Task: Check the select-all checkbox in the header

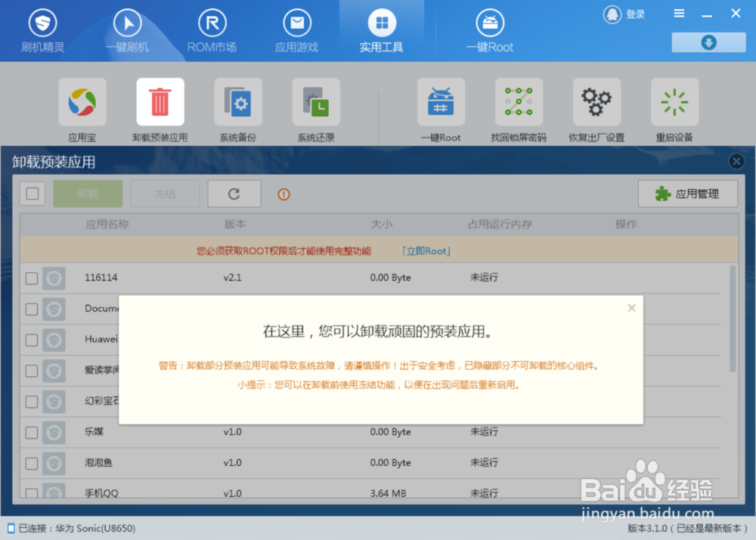Action: (x=31, y=194)
